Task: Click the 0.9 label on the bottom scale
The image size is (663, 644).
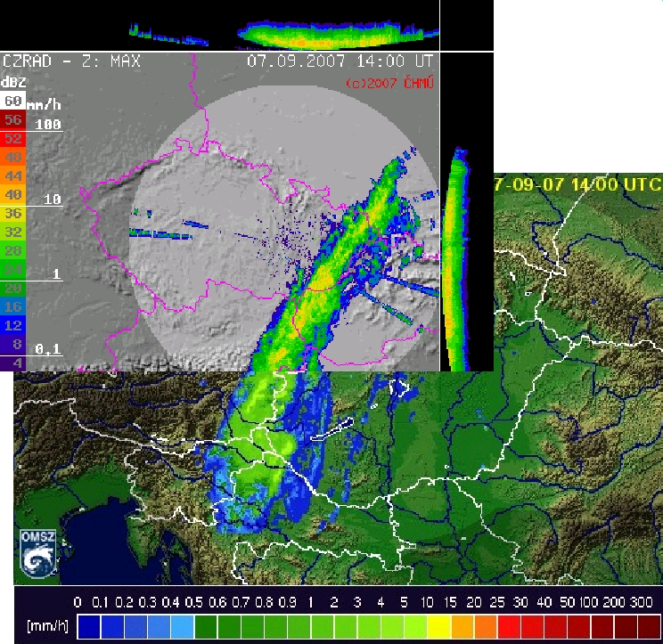Action: point(288,602)
